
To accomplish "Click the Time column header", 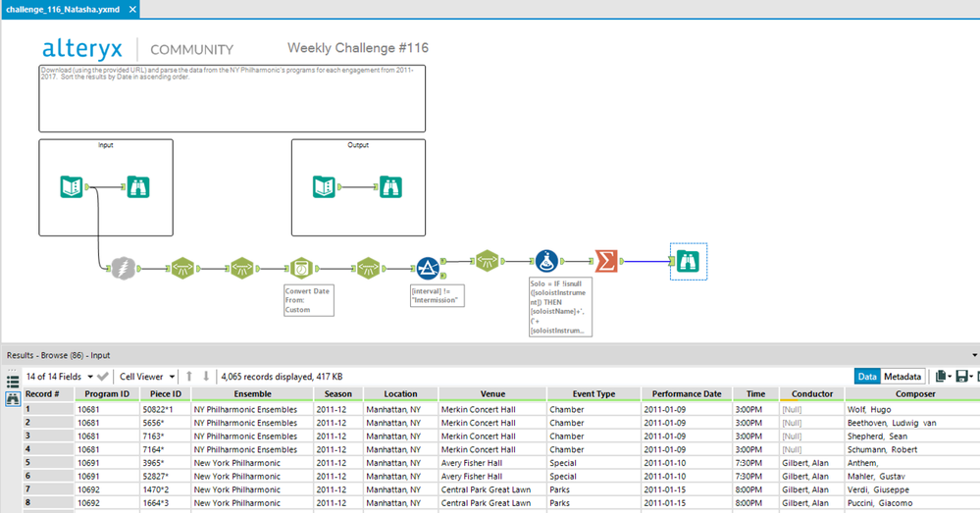I will click(755, 393).
